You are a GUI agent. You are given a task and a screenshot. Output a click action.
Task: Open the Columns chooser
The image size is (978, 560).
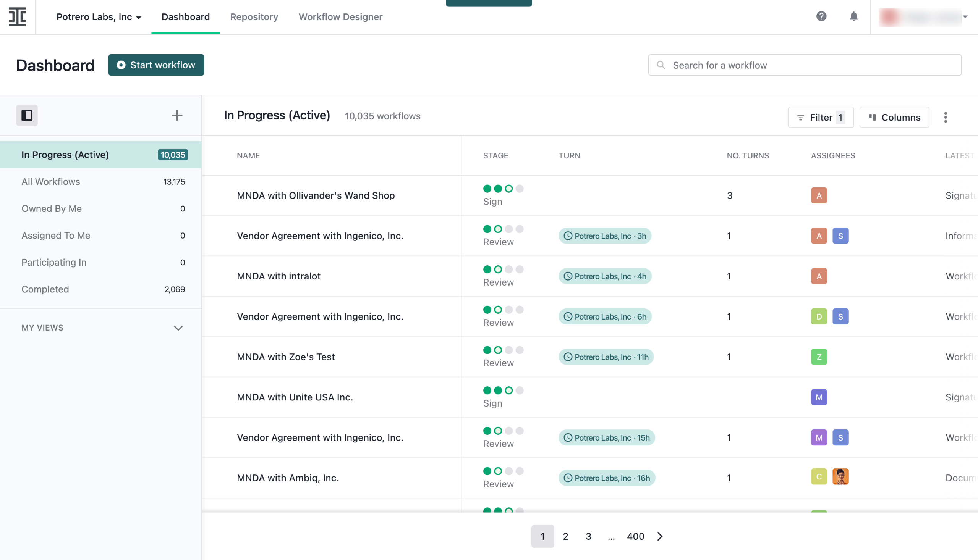click(894, 117)
